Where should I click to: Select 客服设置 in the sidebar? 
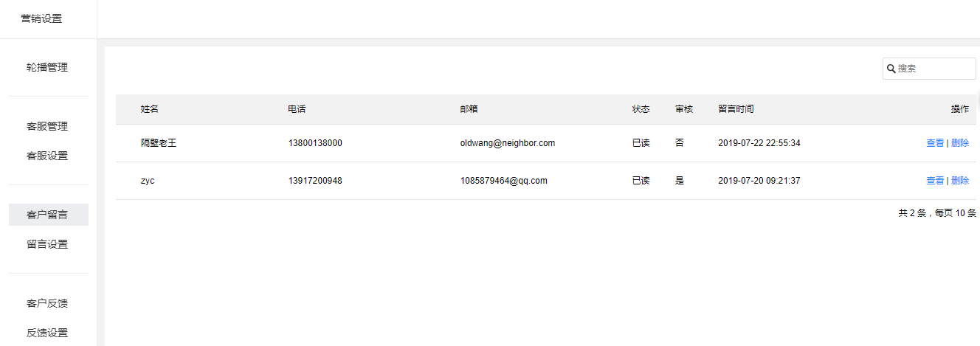point(47,156)
